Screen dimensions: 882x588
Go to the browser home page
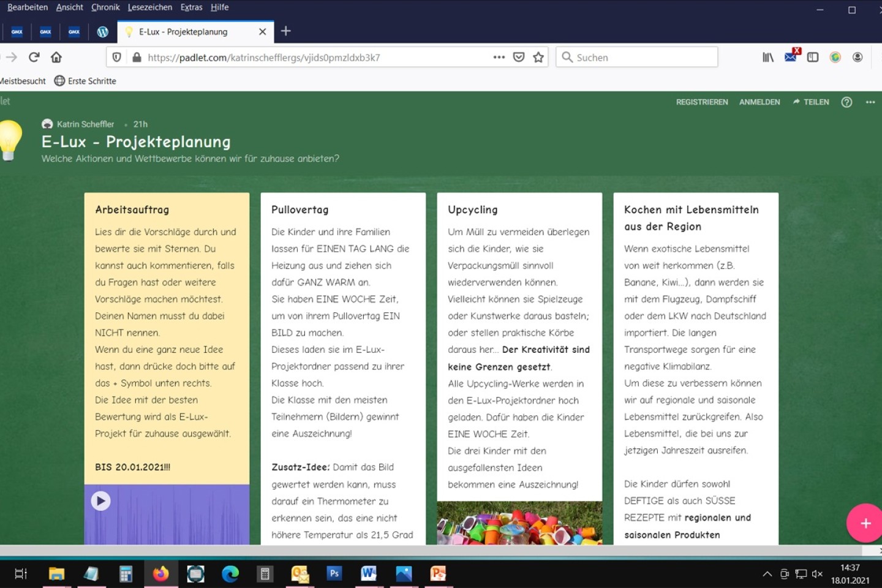pyautogui.click(x=56, y=58)
